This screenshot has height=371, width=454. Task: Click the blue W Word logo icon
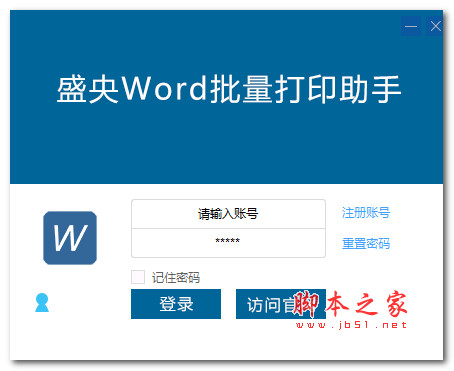70,238
